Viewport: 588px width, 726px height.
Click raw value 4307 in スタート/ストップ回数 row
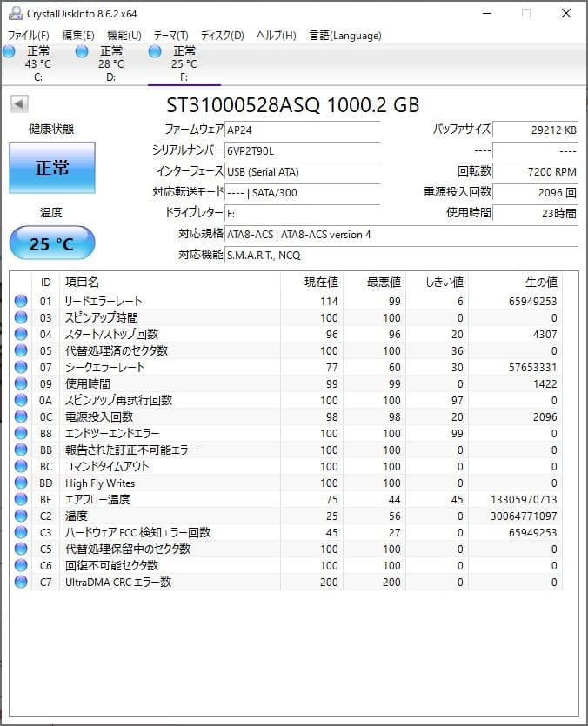(x=545, y=334)
